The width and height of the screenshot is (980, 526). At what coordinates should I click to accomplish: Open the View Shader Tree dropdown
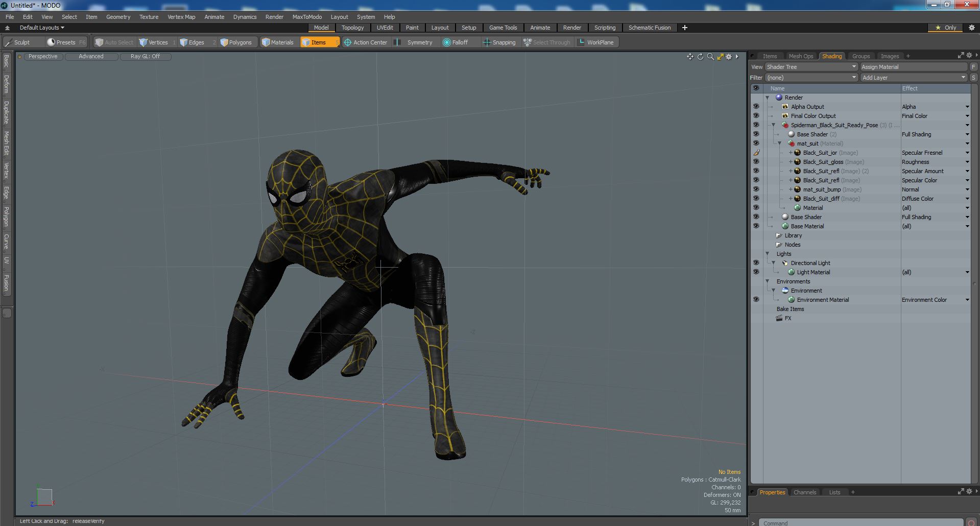[x=811, y=67]
